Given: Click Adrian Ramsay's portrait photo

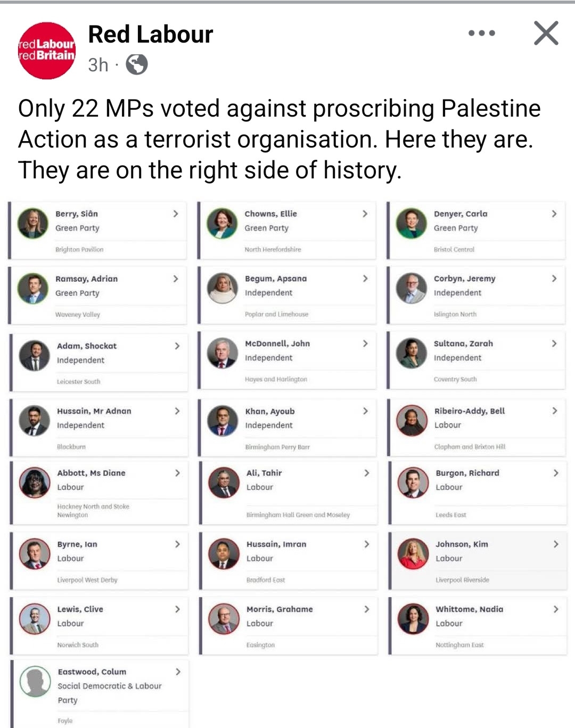Looking at the screenshot, I should (33, 288).
